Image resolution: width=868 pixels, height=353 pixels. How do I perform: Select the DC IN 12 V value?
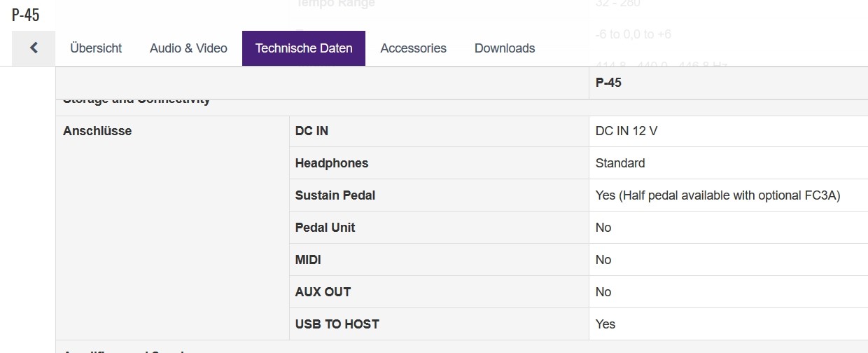click(x=626, y=131)
